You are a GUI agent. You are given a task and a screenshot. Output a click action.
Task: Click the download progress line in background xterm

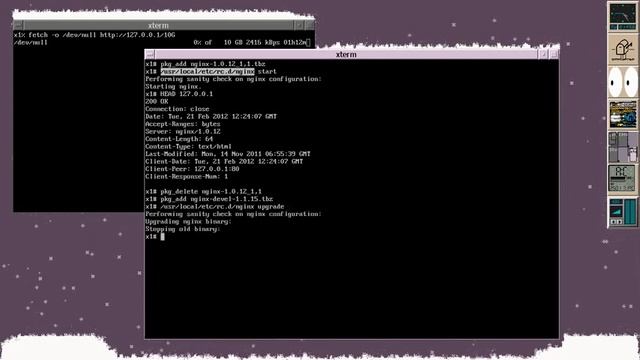click(x=162, y=42)
